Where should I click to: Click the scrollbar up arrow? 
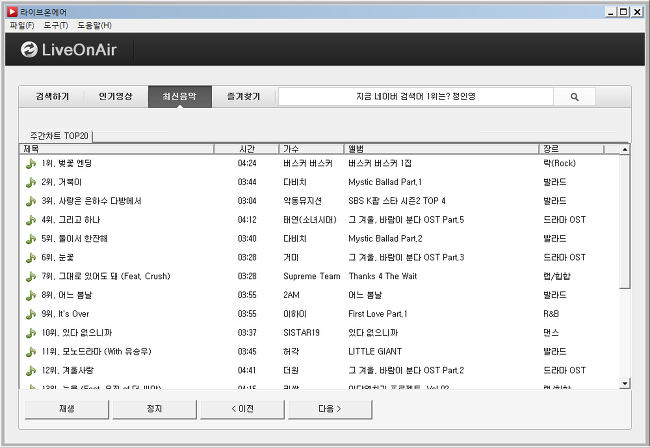625,149
